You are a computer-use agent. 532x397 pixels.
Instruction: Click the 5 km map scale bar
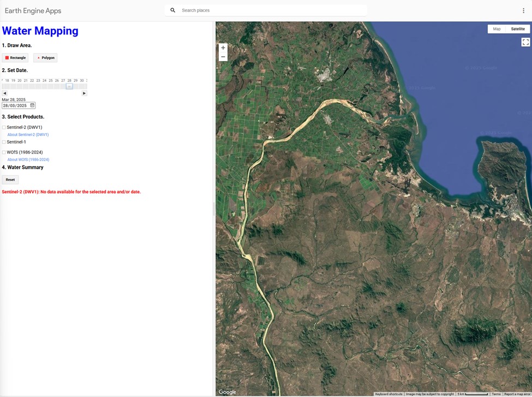tap(473, 394)
